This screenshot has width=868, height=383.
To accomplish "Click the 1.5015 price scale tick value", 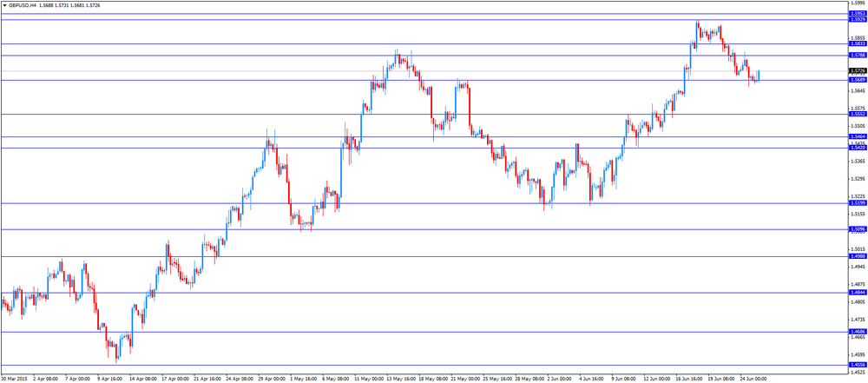I will [857, 249].
